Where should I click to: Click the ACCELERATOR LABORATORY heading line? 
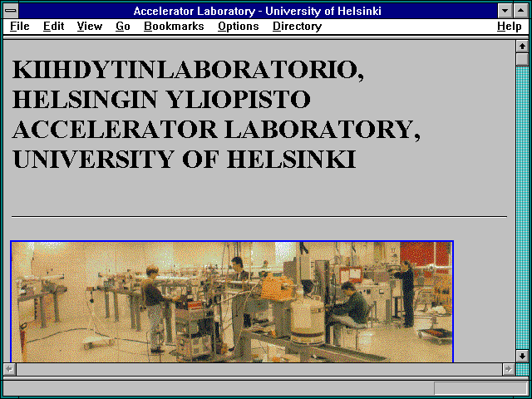tap(216, 130)
